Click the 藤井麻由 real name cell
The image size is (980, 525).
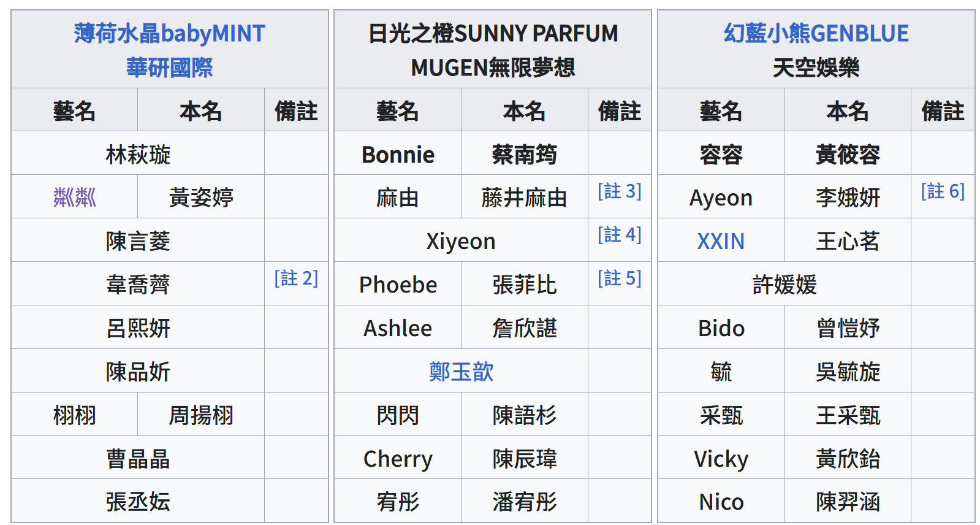[x=524, y=197]
